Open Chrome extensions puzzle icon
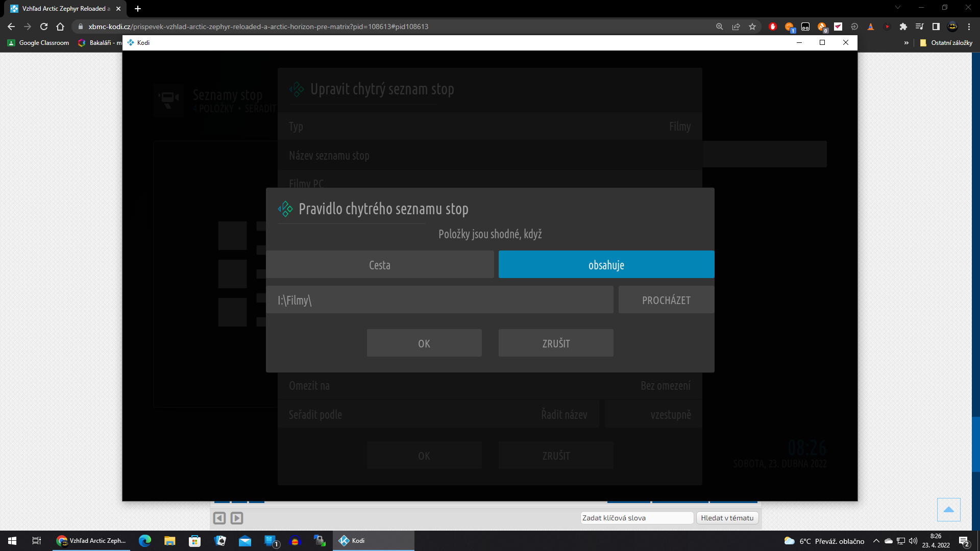The width and height of the screenshot is (980, 551). coord(903,27)
